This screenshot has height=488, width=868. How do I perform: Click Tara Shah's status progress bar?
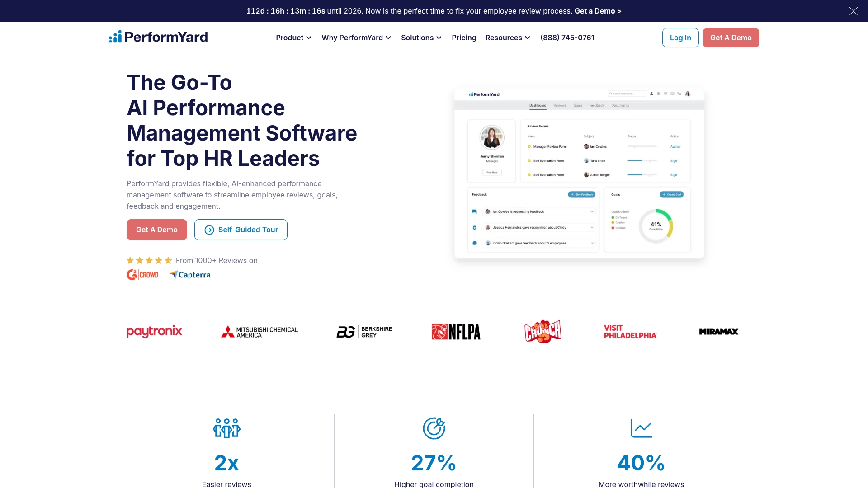[x=642, y=160]
